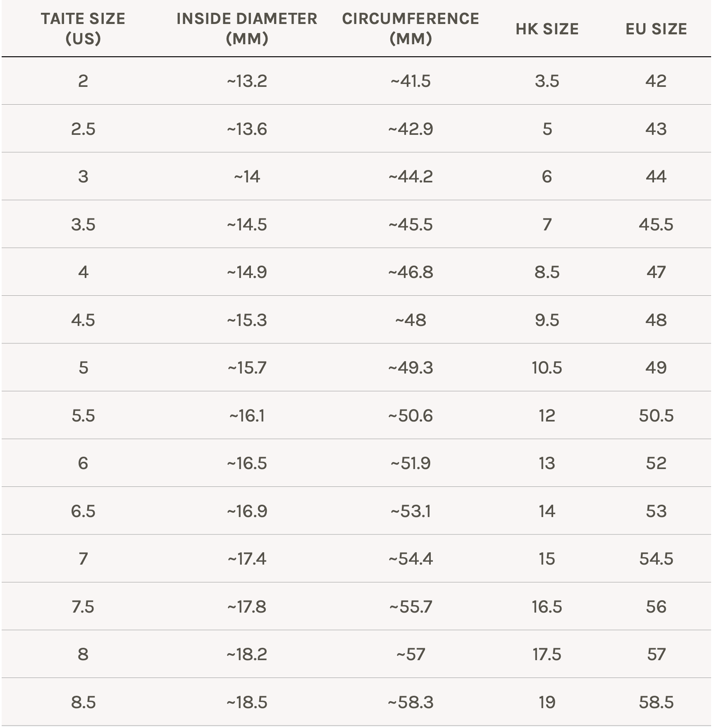
Task: Select EU size 58.5 cell
Action: [x=656, y=702]
